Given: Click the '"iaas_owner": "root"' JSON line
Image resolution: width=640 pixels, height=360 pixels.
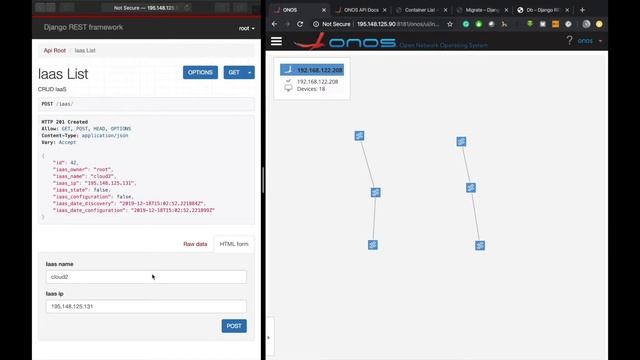Looking at the screenshot, I should click(x=83, y=169).
